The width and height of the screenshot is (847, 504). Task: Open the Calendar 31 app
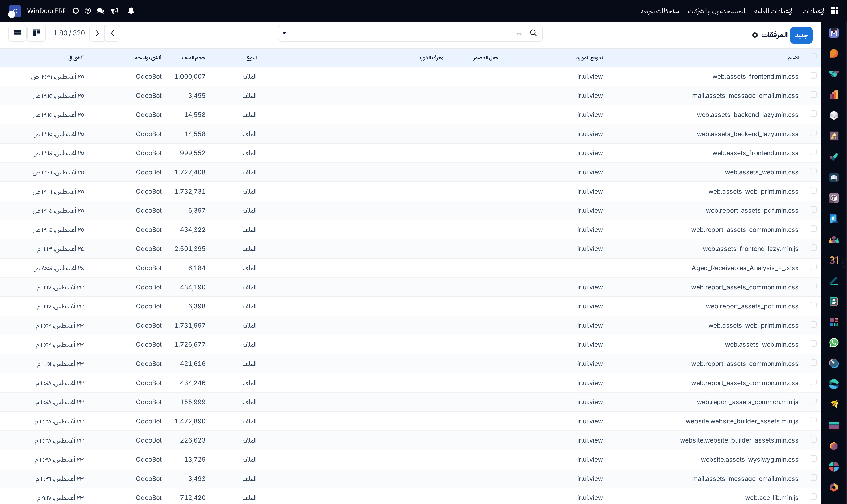click(x=834, y=260)
